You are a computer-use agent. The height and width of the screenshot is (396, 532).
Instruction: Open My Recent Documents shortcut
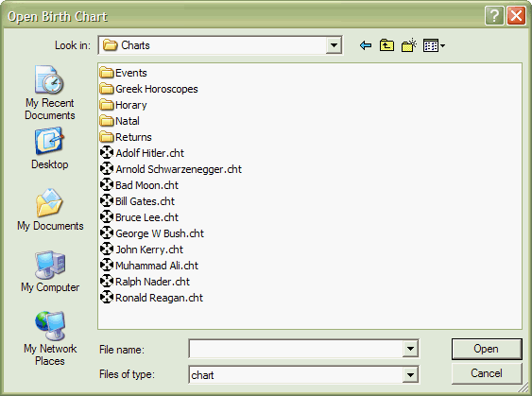[49, 93]
